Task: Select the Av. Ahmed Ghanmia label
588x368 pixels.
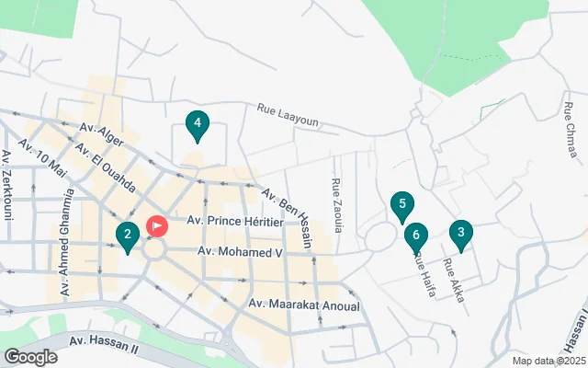Action: [x=67, y=242]
